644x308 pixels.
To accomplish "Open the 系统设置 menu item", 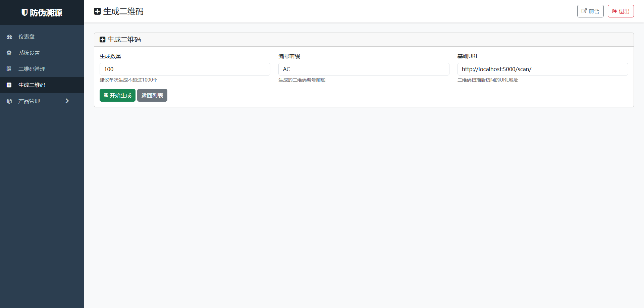I will (42, 53).
